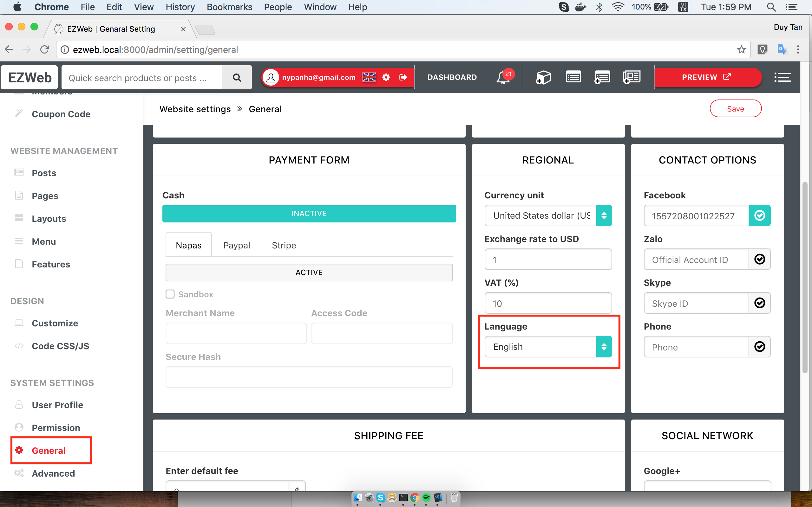
Task: Click the notification bell icon
Action: [x=503, y=77]
